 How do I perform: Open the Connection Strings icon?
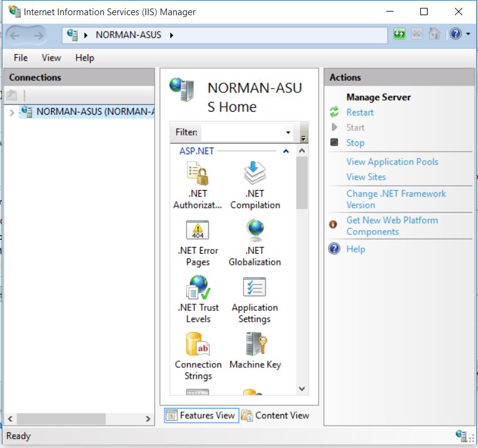[198, 344]
